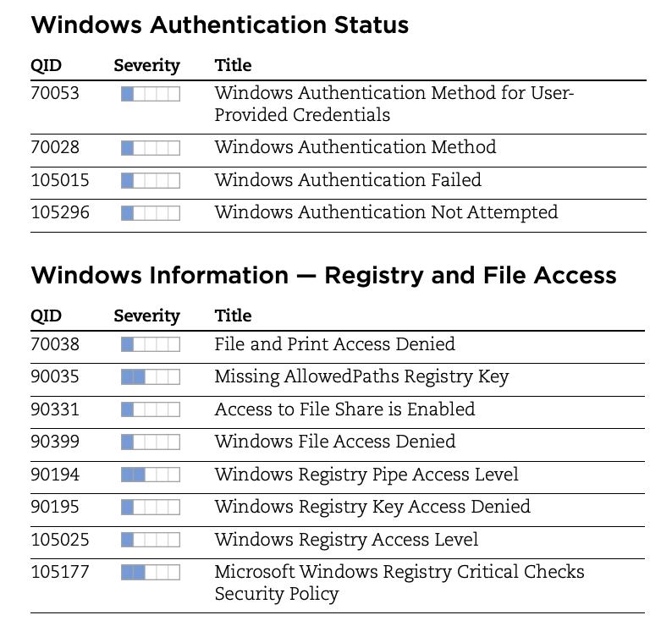Click severity bar for QID 105296

tap(151, 213)
